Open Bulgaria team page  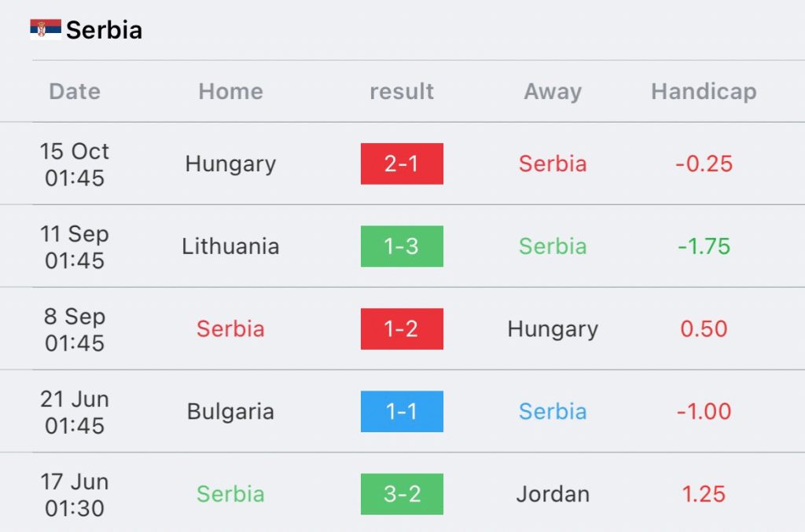[x=230, y=411]
